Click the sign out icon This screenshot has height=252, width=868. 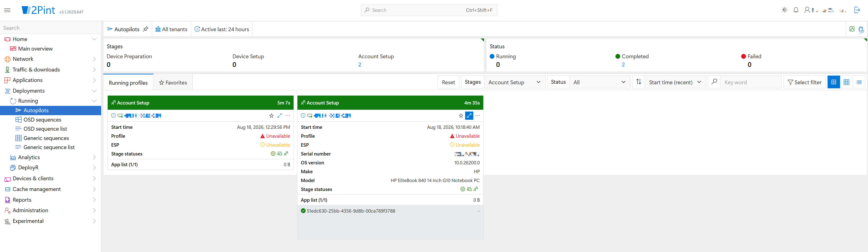[857, 10]
